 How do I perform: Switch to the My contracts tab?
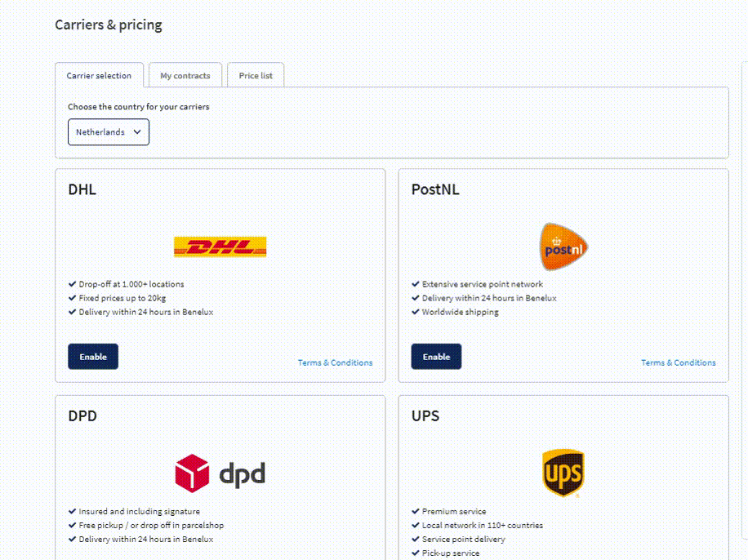tap(185, 75)
